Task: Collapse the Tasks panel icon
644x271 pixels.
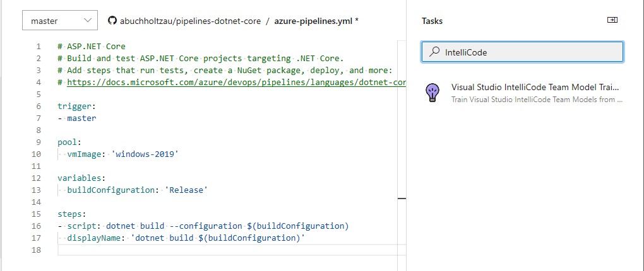Action: [612, 20]
